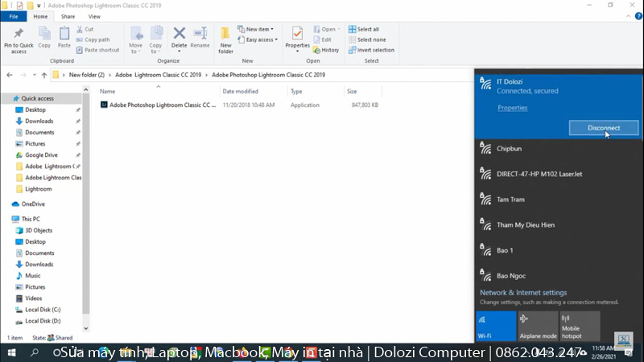Toggle the Wi-Fi quick action tile
This screenshot has width=644, height=362.
click(495, 325)
